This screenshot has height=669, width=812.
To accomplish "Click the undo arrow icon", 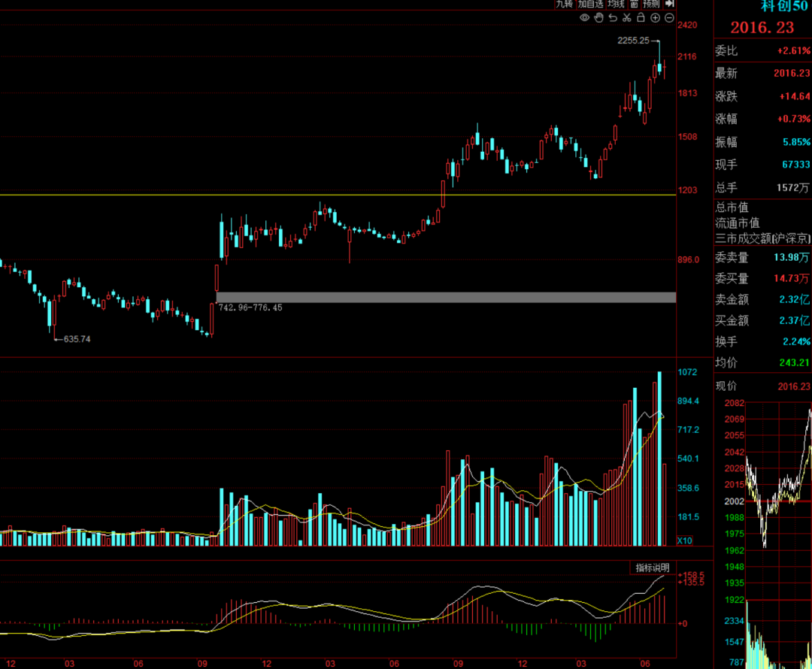I will 614,18.
